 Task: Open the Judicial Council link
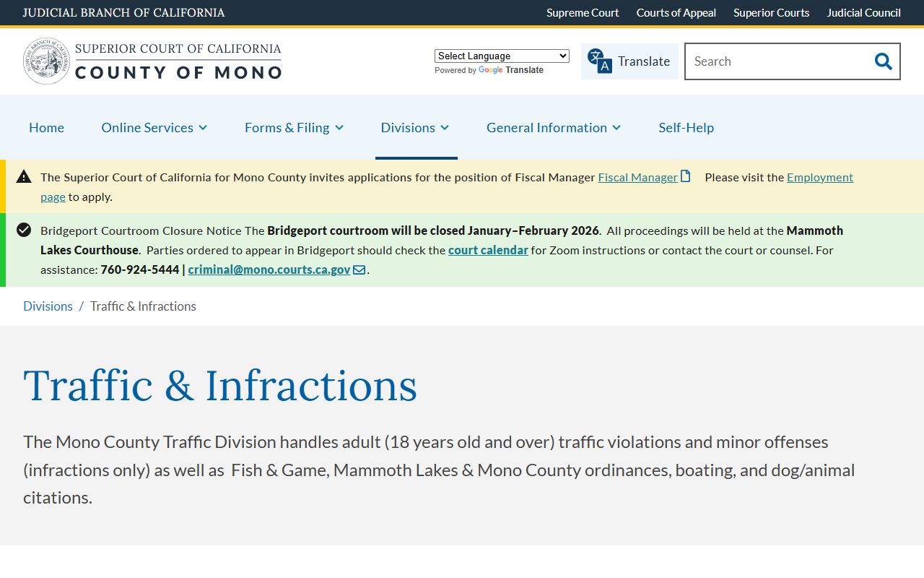pos(863,12)
